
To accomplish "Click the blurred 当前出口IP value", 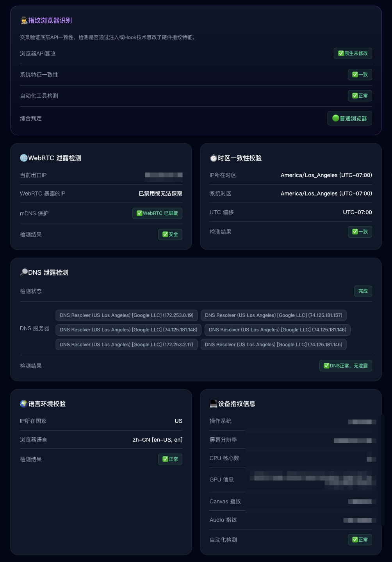I will tap(164, 175).
